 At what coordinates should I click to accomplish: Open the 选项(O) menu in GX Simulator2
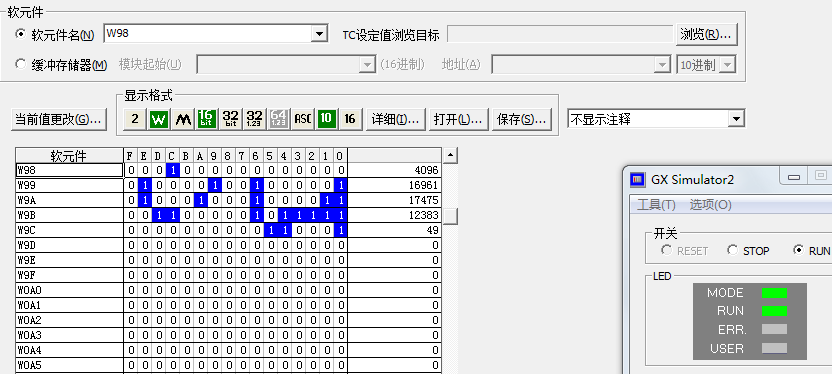710,205
